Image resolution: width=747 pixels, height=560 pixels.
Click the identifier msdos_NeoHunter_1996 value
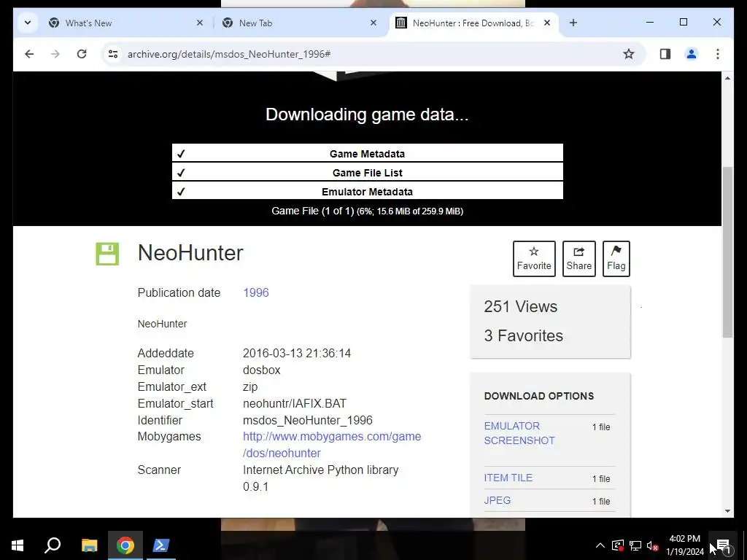tap(308, 420)
